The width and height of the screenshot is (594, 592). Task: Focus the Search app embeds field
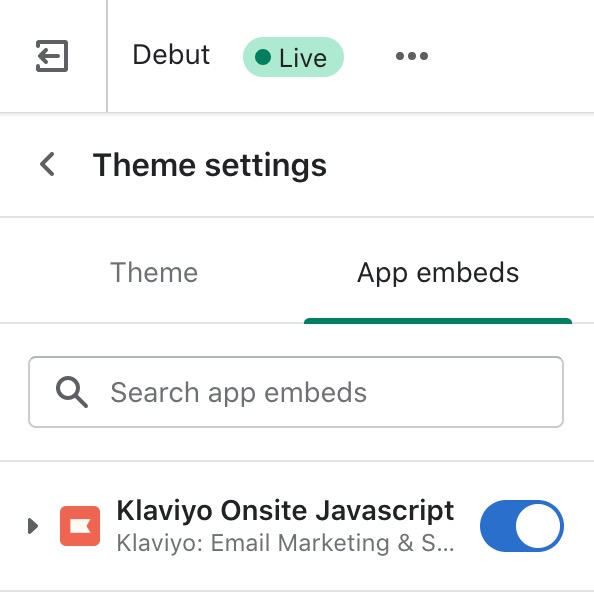[x=296, y=392]
